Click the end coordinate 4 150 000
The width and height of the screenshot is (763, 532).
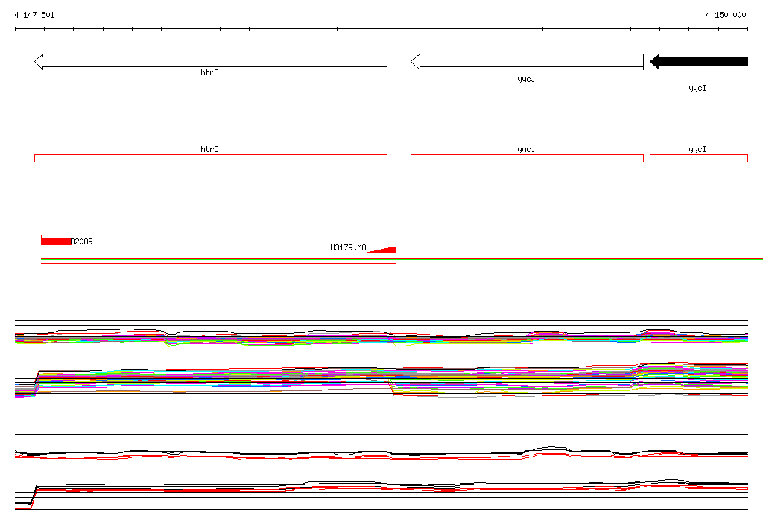tap(726, 15)
